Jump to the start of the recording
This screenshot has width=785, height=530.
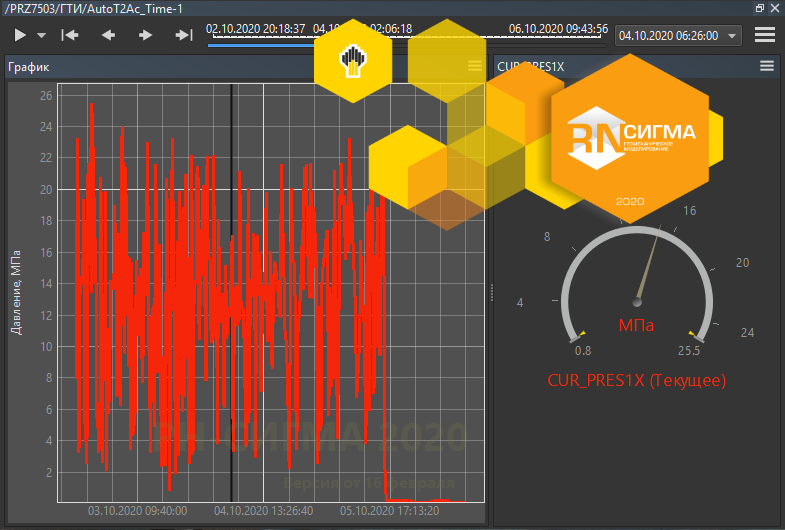coord(69,35)
